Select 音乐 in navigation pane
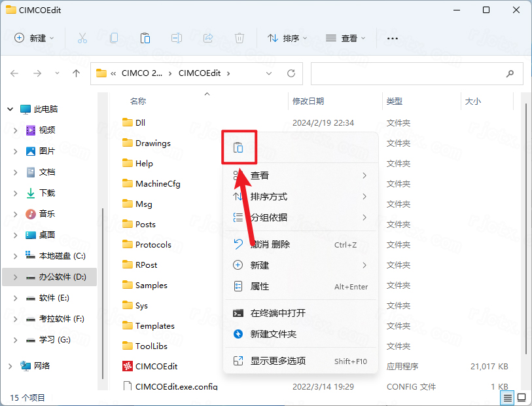The height and width of the screenshot is (406, 532). (x=47, y=214)
